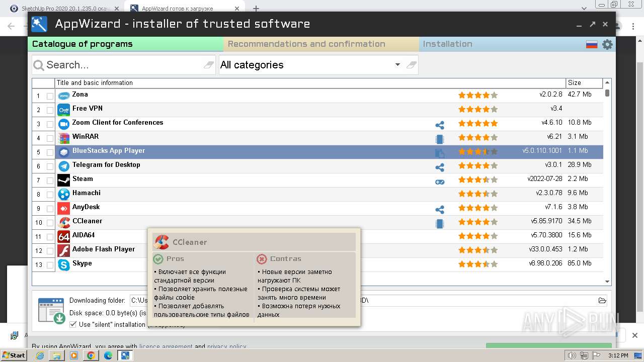Select the AIDA64 row title
This screenshot has width=644, height=362.
[x=84, y=235]
